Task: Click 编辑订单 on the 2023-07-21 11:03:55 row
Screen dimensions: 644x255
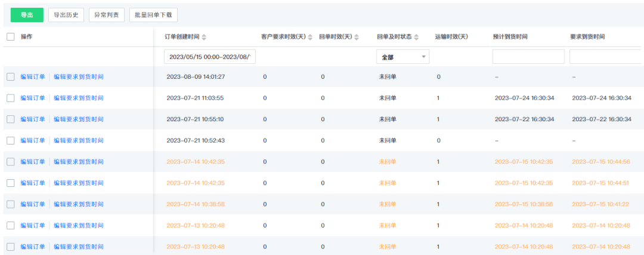Action: click(x=33, y=98)
